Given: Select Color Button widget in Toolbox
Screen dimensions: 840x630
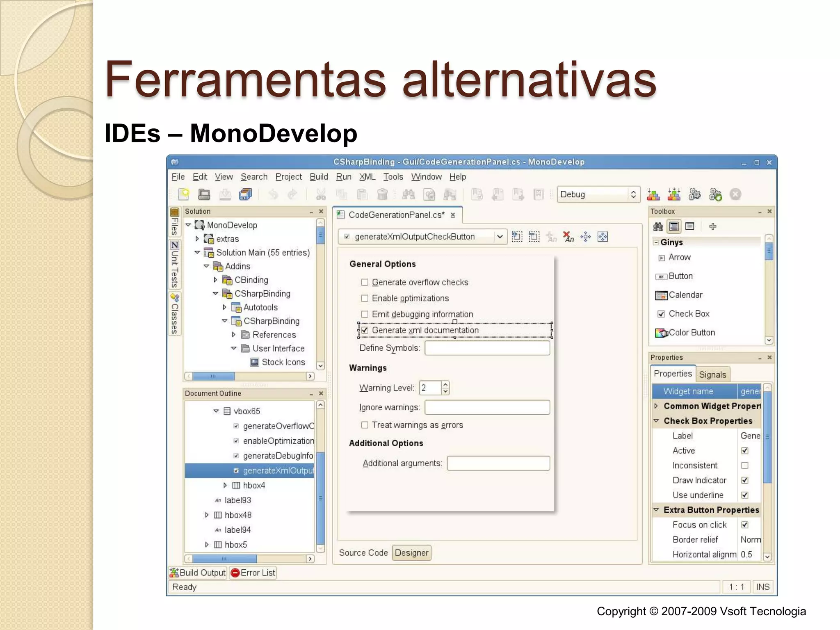Looking at the screenshot, I should (685, 333).
